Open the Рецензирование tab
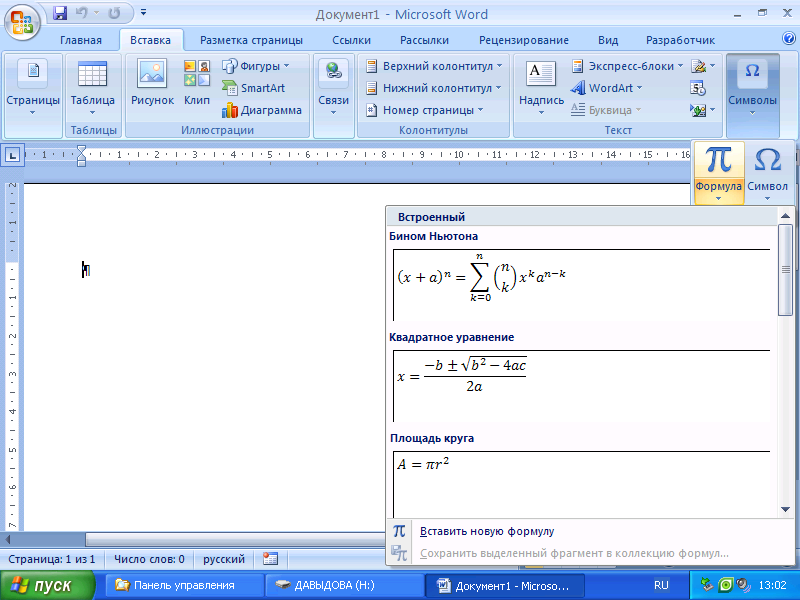This screenshot has width=800, height=600. pos(523,40)
